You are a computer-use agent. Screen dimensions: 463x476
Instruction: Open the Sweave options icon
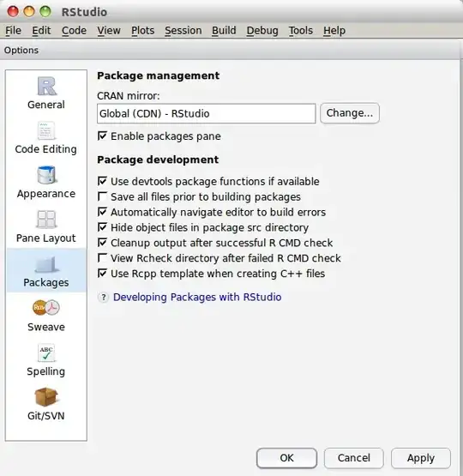[x=46, y=308]
